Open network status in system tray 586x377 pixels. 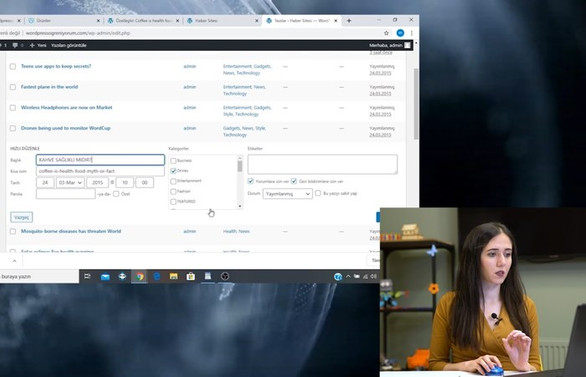point(365,276)
